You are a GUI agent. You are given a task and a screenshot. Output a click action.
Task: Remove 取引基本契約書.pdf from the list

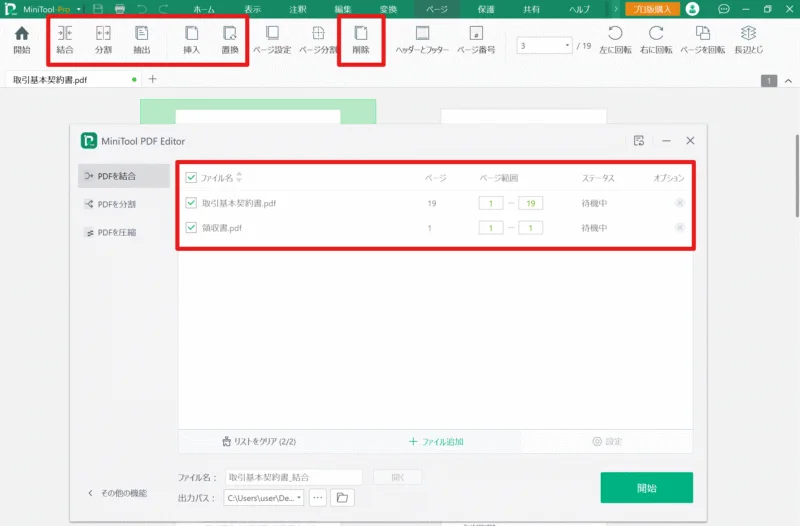[x=680, y=203]
